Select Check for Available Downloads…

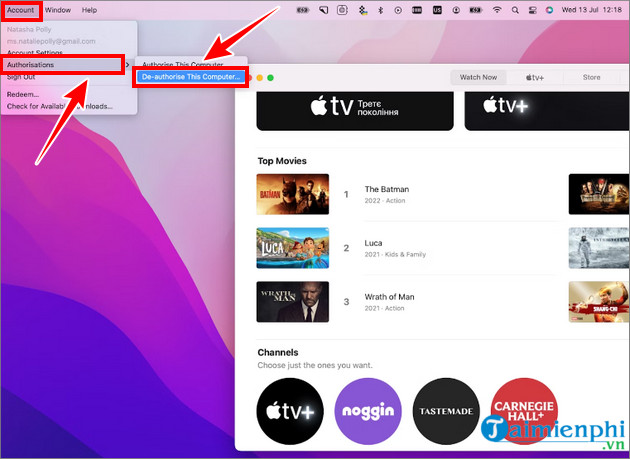59,107
